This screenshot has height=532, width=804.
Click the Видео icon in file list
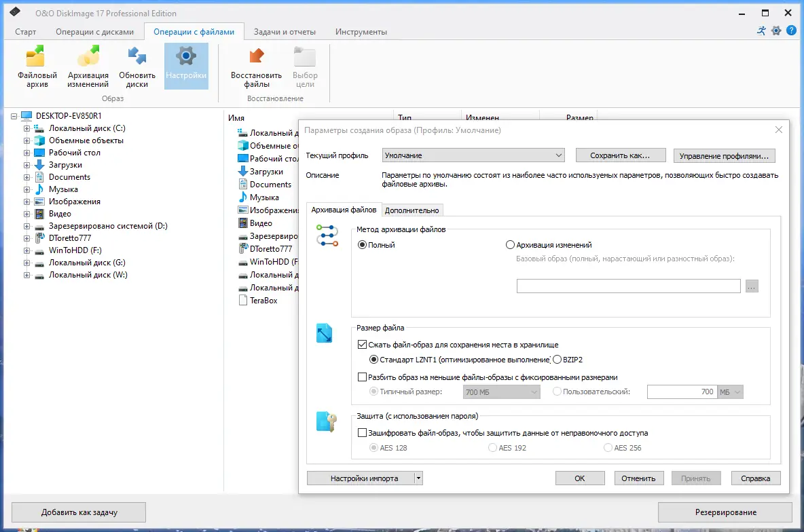click(243, 223)
